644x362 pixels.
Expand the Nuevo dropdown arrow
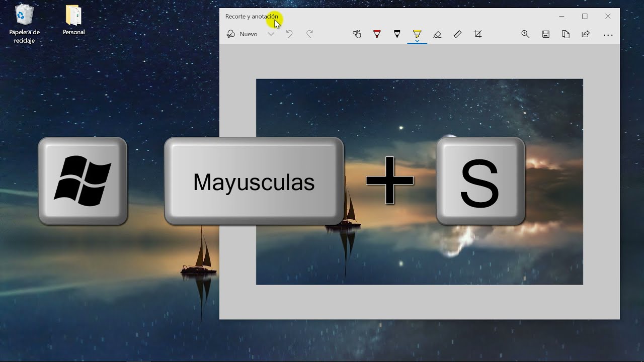[x=271, y=34]
